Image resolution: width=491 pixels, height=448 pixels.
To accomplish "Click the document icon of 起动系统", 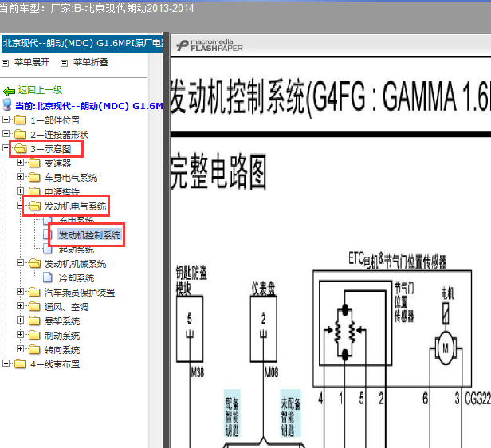I will point(48,249).
